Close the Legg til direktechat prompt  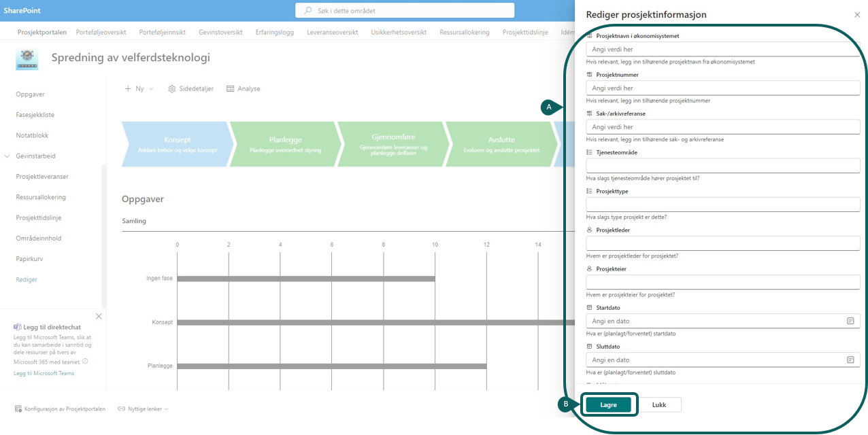pyautogui.click(x=99, y=317)
